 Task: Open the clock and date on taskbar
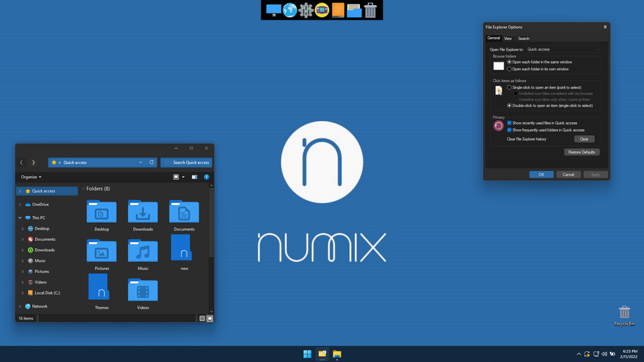629,354
